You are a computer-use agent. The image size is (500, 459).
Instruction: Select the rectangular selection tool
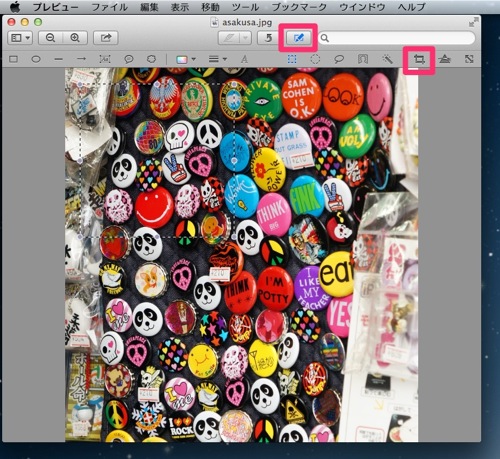292,59
